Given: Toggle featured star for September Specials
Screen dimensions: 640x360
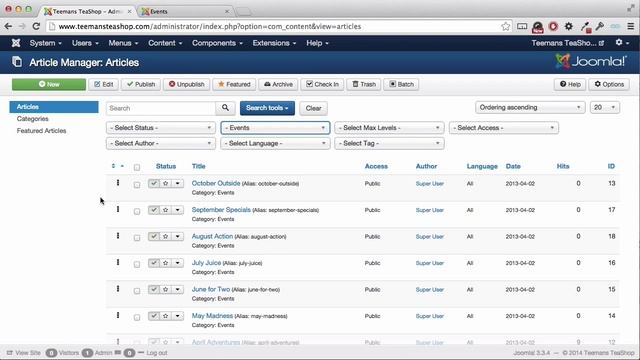Looking at the screenshot, I should (166, 210).
